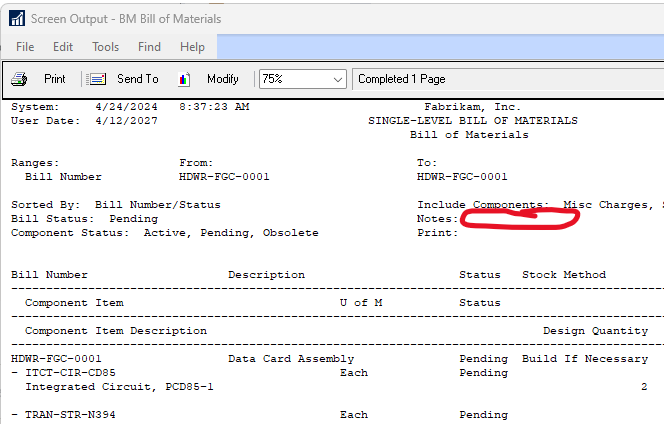Click the Dynamics GP icon in the title bar
The image size is (664, 424).
[x=16, y=18]
